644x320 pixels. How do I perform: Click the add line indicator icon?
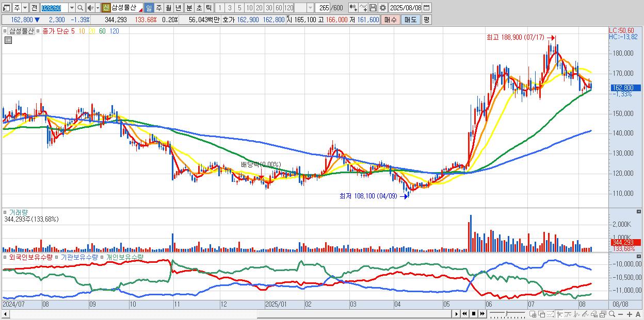coord(363,8)
